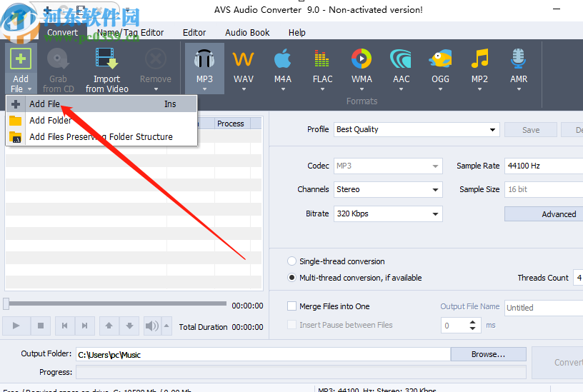Expand the M4A format dropdown arrow
This screenshot has width=583, height=392.
283,89
